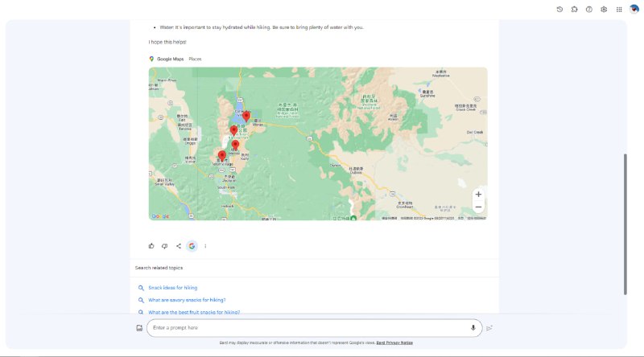
Task: Click the 'I hope this helps!' text
Action: tap(167, 42)
